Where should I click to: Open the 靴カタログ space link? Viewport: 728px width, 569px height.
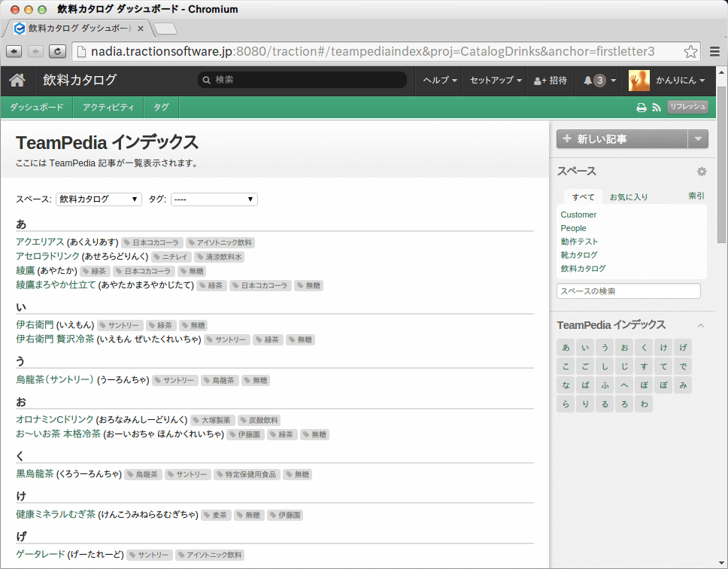[579, 255]
